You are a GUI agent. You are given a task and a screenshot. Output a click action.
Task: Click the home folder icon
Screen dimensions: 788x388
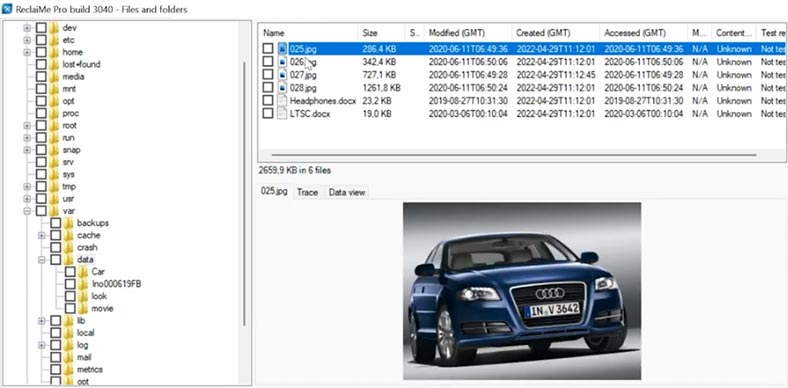[x=54, y=52]
